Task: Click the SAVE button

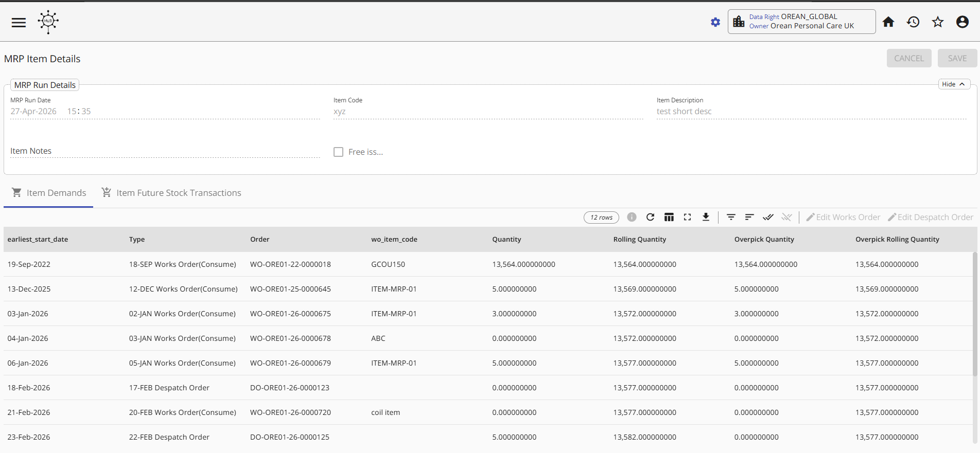Action: [x=957, y=58]
